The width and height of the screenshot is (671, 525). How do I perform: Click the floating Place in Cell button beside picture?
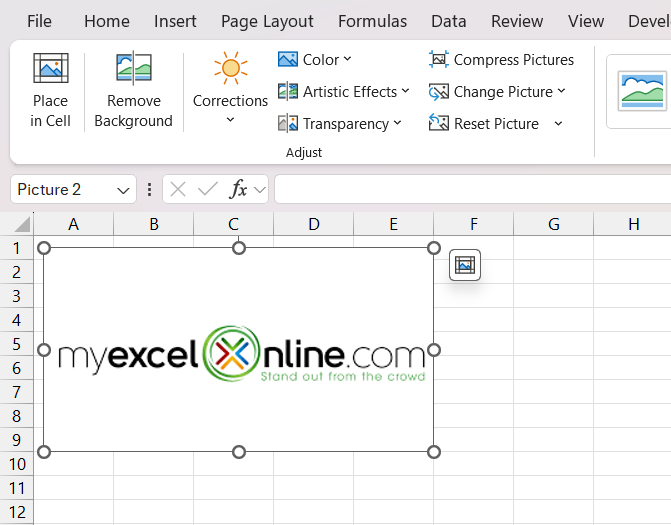[465, 265]
